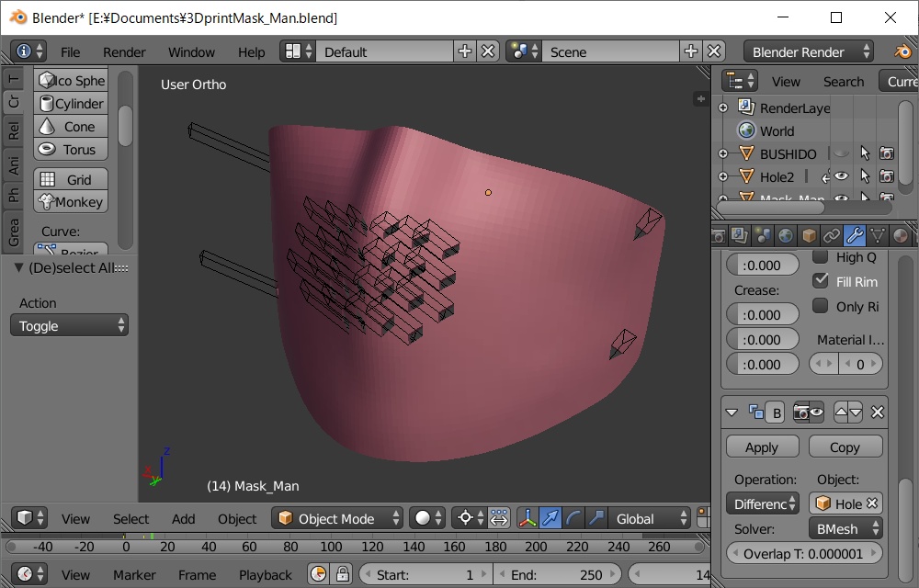Adjust the Overlap T value slider

click(803, 553)
